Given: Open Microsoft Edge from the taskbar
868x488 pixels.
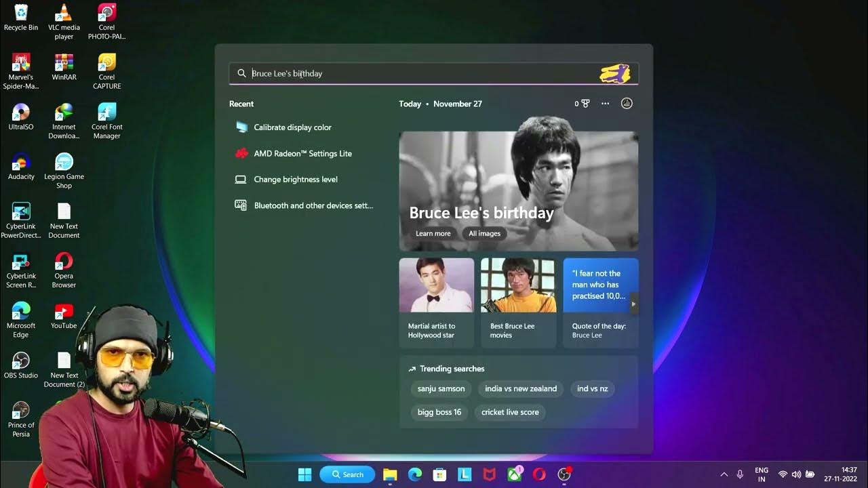Looking at the screenshot, I should [415, 474].
